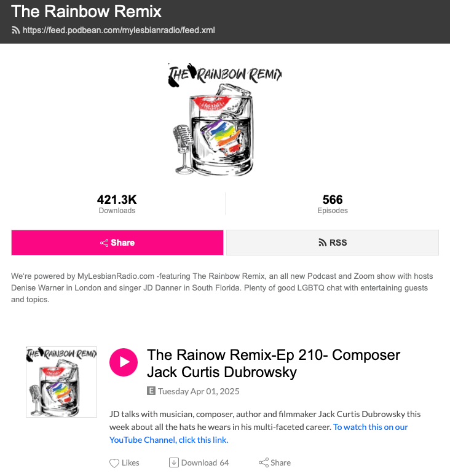Click the 421.3K Downloads statistic
The height and width of the screenshot is (476, 450).
click(x=117, y=204)
